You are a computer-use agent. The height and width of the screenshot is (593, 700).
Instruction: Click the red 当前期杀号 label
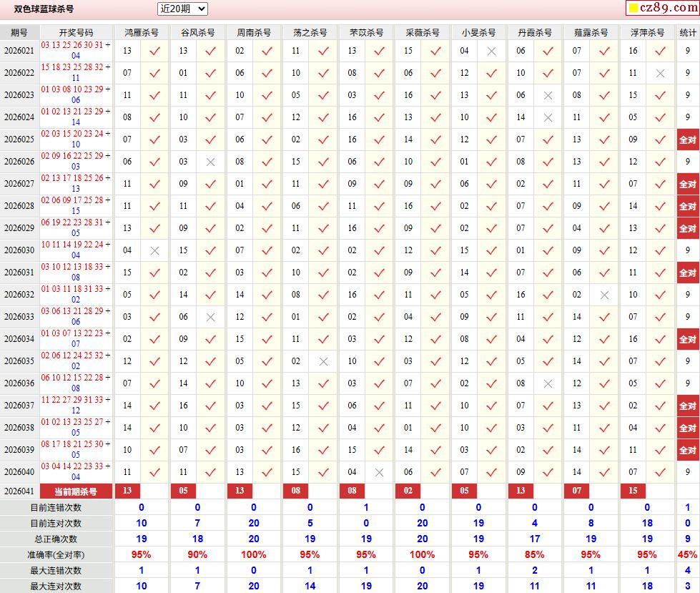(76, 491)
